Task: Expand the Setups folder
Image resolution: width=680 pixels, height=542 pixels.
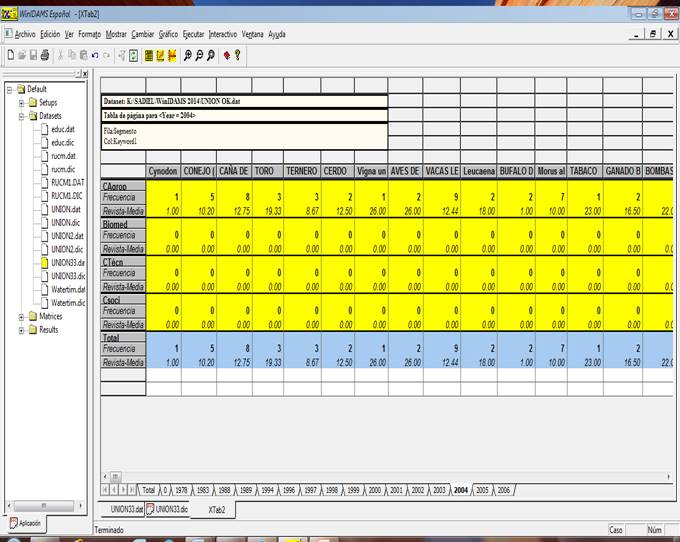Action: click(21, 102)
